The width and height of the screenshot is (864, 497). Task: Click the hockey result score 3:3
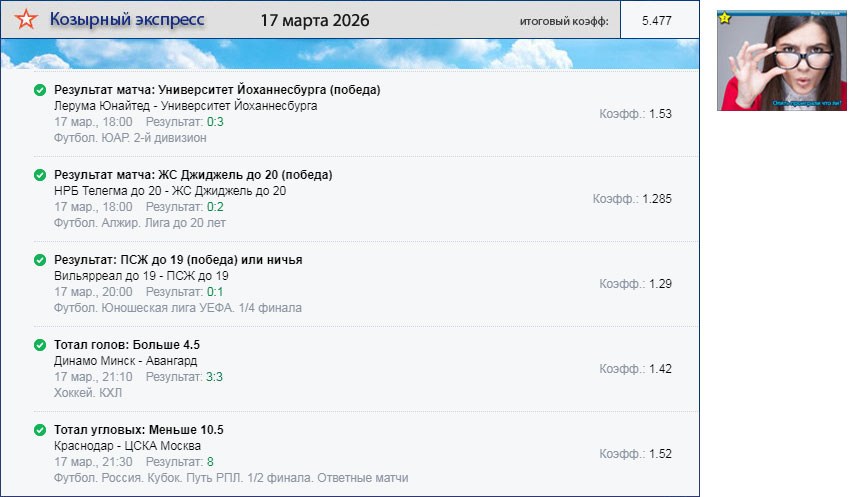pyautogui.click(x=214, y=377)
